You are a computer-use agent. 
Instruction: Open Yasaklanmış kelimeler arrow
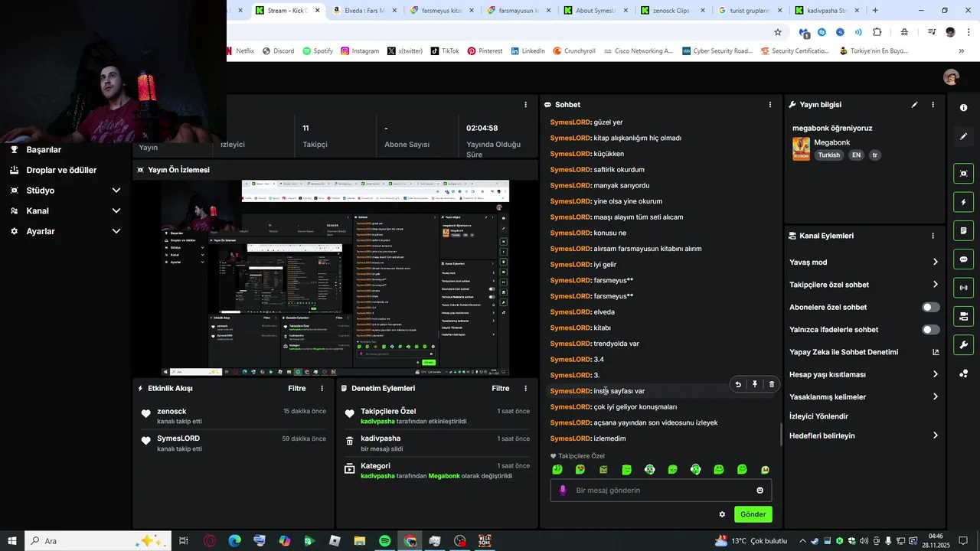pyautogui.click(x=935, y=396)
